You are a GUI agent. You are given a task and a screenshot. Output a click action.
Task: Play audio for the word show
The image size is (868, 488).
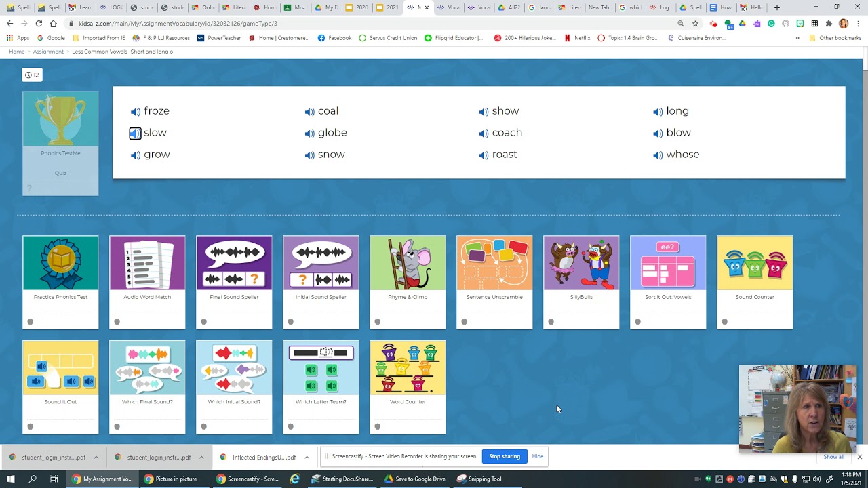point(484,112)
